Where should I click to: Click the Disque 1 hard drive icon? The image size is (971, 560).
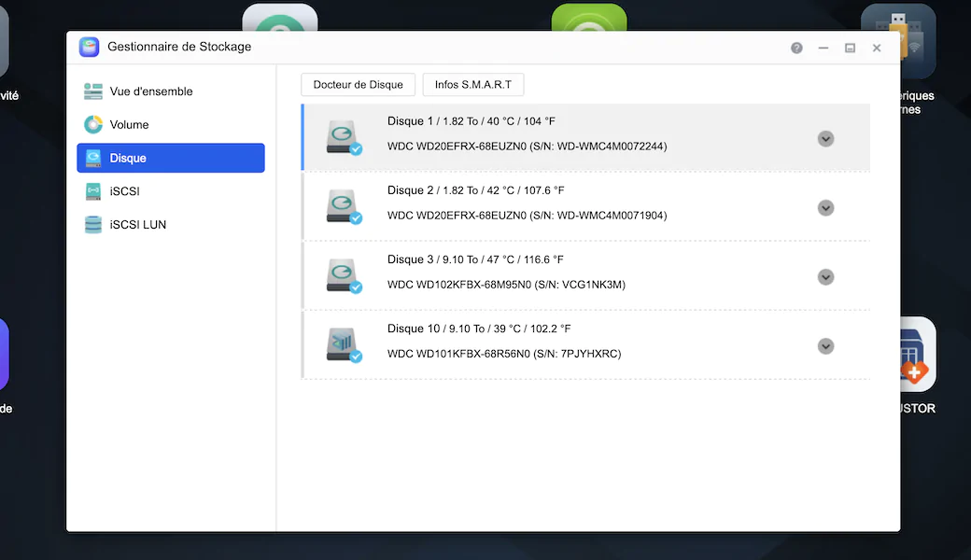344,137
